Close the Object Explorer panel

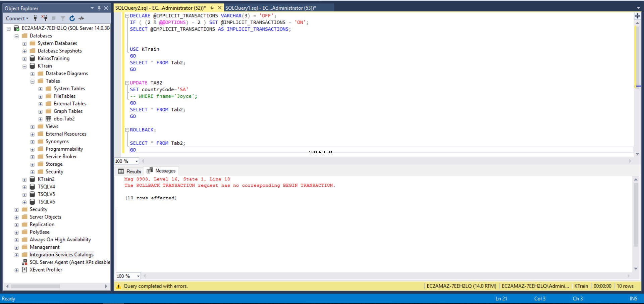pyautogui.click(x=106, y=8)
